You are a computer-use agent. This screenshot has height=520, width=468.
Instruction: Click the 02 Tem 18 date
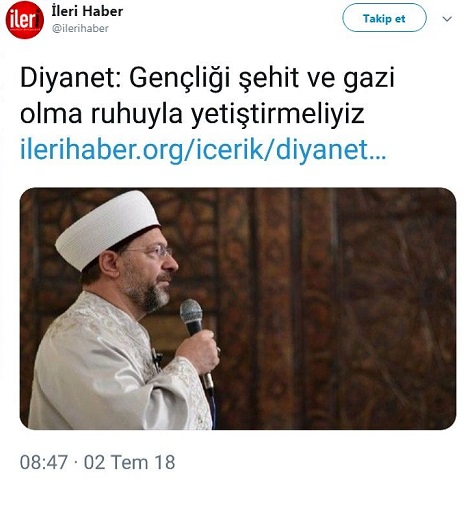129,462
